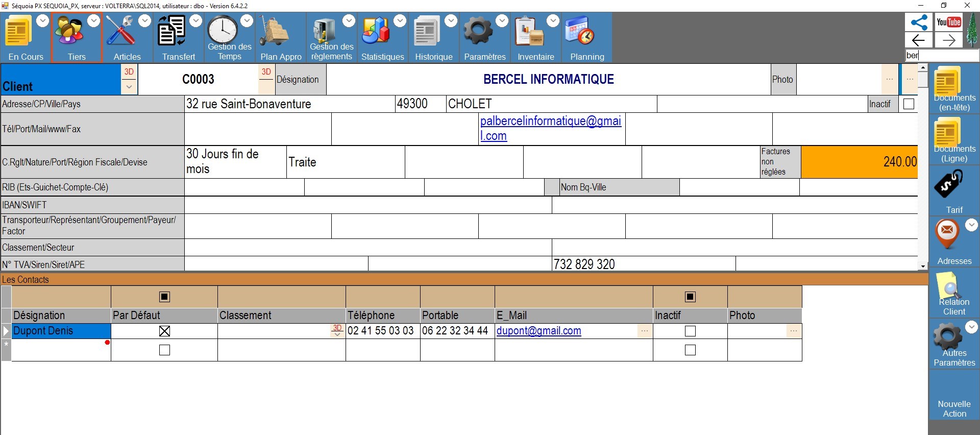Viewport: 980px width, 435px height.
Task: Expand the Inventaire dropdown arrow
Action: 553,20
